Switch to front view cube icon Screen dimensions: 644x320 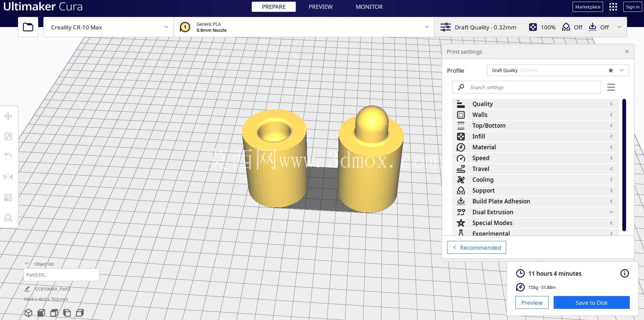click(x=41, y=313)
